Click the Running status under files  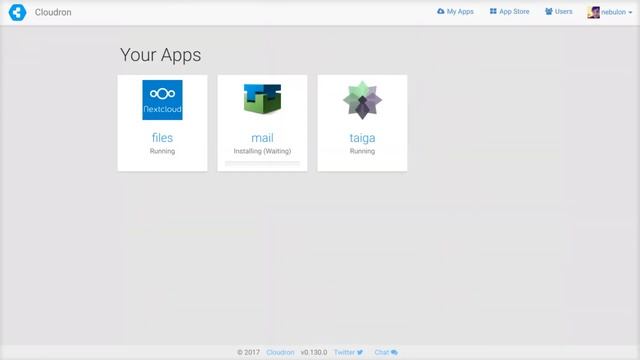click(x=162, y=151)
